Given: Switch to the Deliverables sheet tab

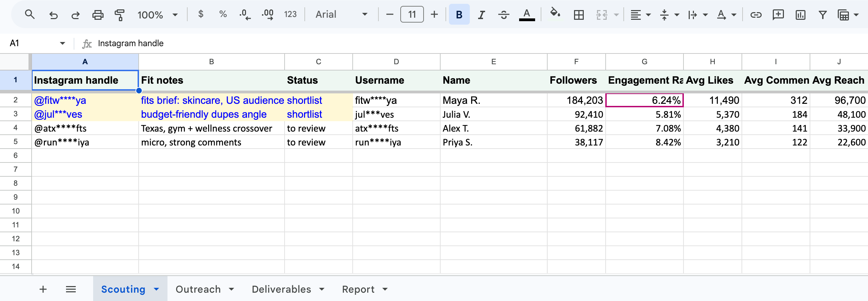Looking at the screenshot, I should click(288, 289).
